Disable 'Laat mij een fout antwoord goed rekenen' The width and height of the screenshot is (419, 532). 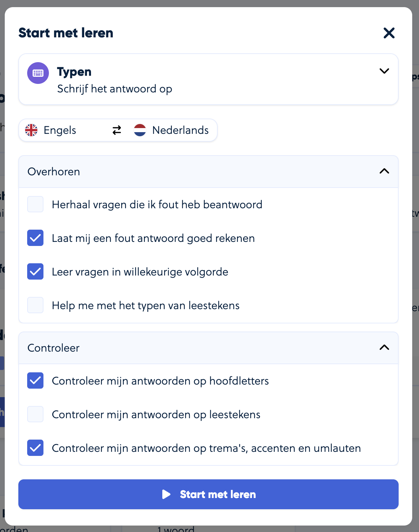[x=35, y=238]
